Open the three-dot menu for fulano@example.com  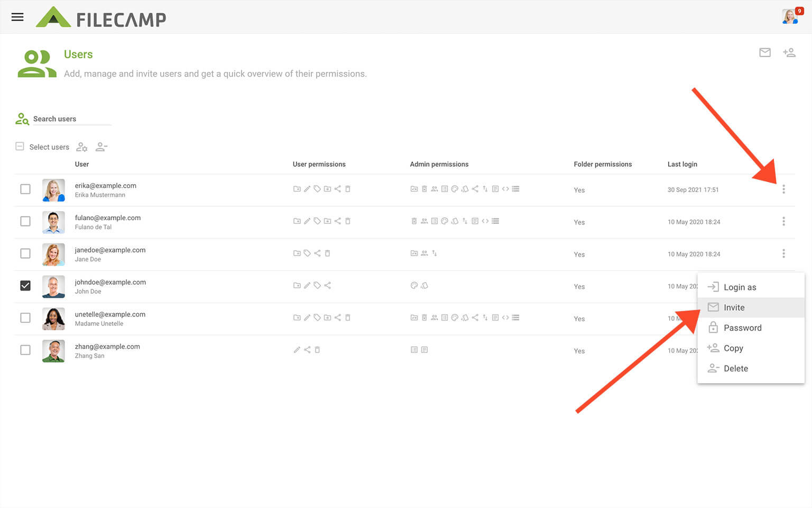[783, 222]
